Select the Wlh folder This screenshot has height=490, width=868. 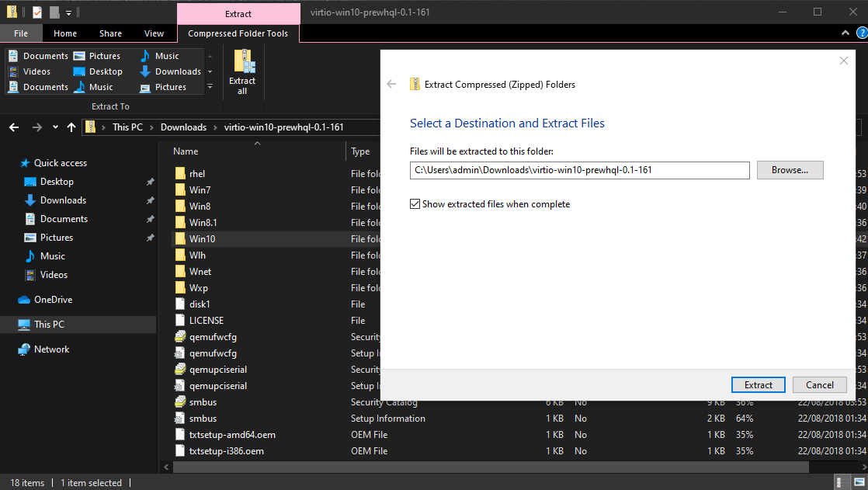pyautogui.click(x=190, y=255)
